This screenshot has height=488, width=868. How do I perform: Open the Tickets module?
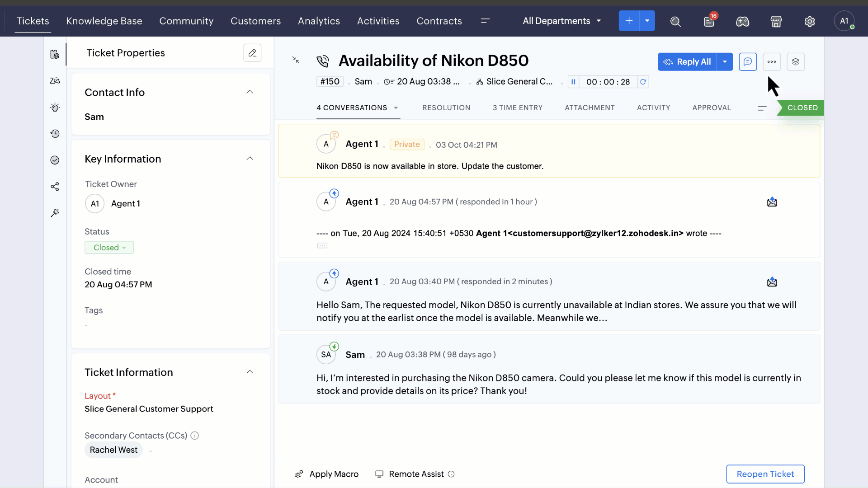pyautogui.click(x=33, y=21)
